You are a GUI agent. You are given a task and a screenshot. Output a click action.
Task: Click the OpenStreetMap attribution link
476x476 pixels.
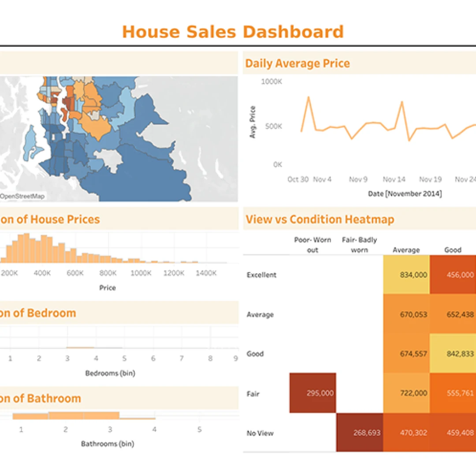(x=22, y=196)
